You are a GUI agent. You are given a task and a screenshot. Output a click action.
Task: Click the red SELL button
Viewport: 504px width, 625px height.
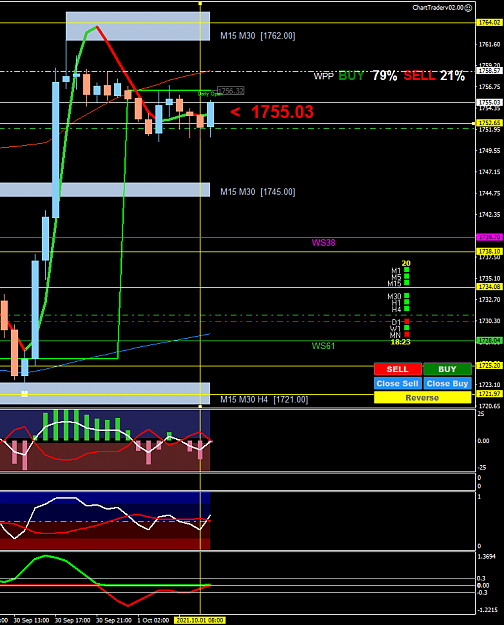(398, 369)
